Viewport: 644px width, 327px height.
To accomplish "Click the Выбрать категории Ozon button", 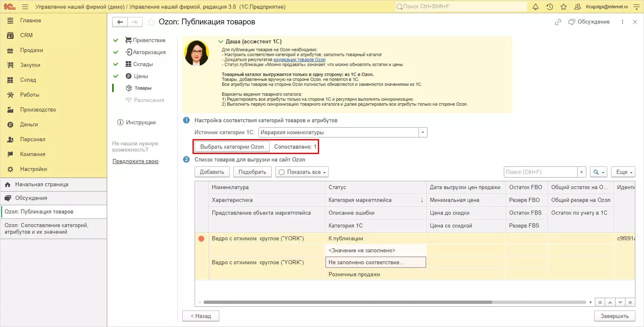I will 232,147.
